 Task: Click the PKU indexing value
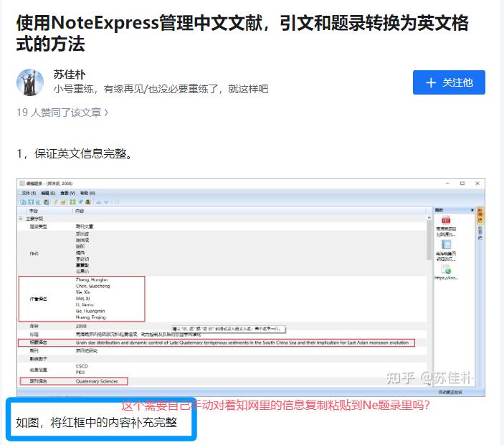80,373
